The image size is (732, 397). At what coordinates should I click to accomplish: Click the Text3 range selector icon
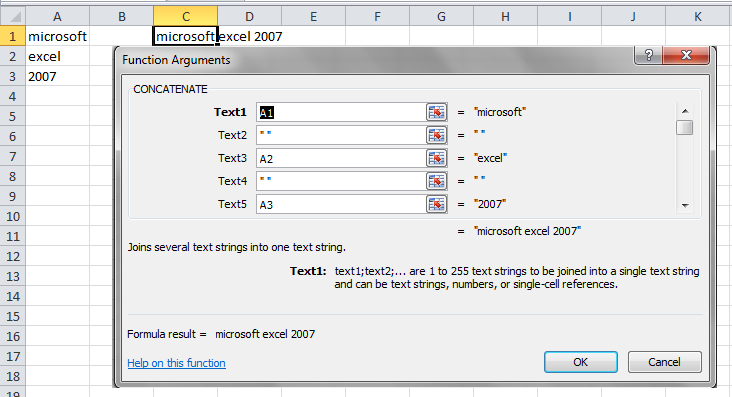[436, 158]
